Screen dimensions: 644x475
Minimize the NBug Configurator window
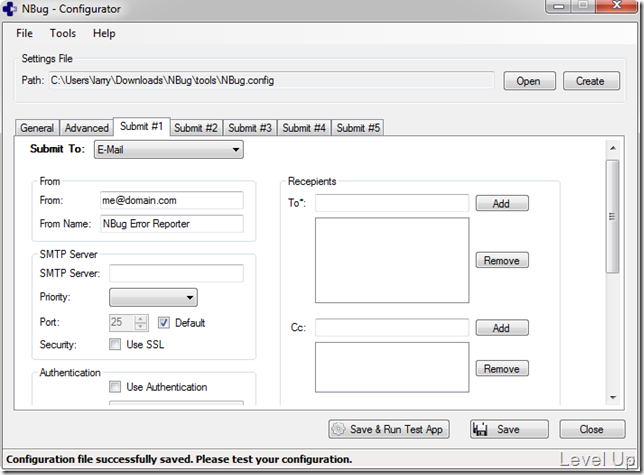pyautogui.click(x=558, y=6)
